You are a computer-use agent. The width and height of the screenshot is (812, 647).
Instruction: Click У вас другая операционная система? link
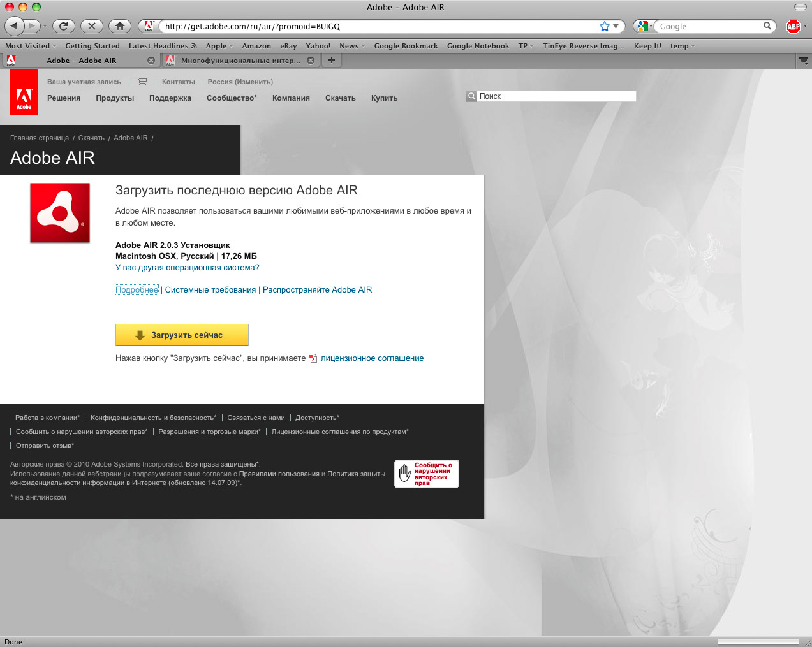point(187,268)
